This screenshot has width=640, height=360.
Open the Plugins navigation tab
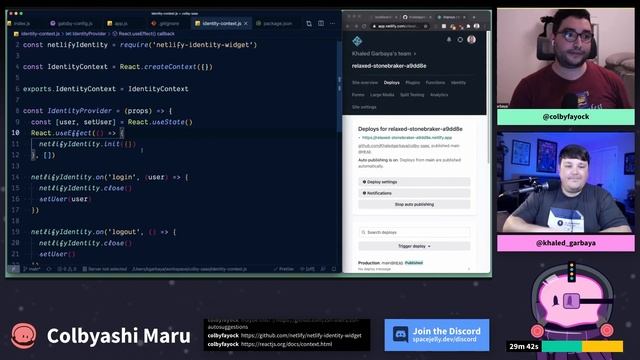[412, 82]
